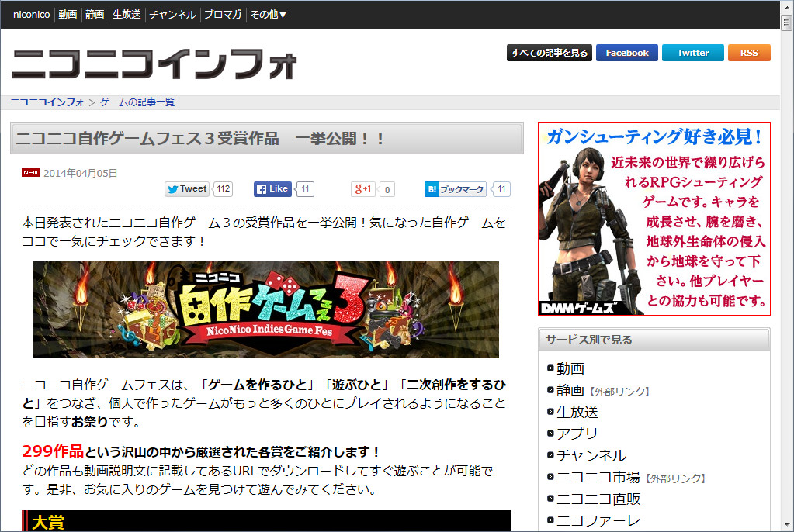Screen dimensions: 794x532
Task: Click the Hatena ブックマーク button
Action: point(456,189)
